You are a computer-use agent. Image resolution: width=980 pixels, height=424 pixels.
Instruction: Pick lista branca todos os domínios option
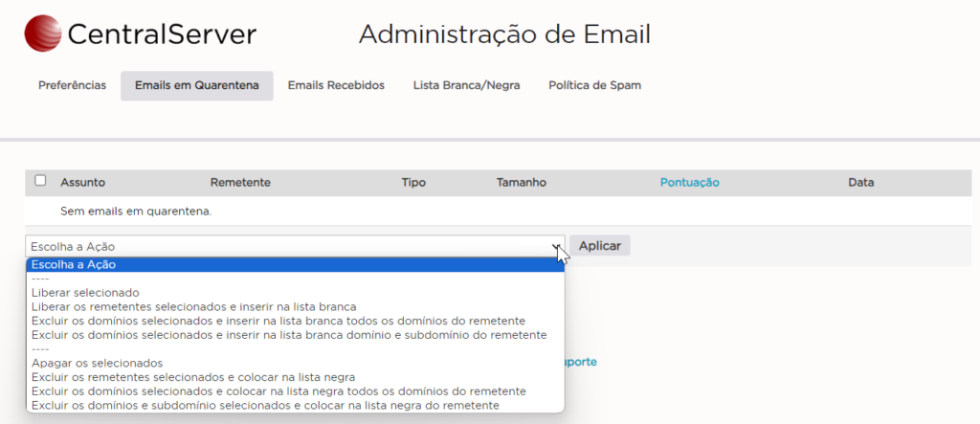[278, 321]
